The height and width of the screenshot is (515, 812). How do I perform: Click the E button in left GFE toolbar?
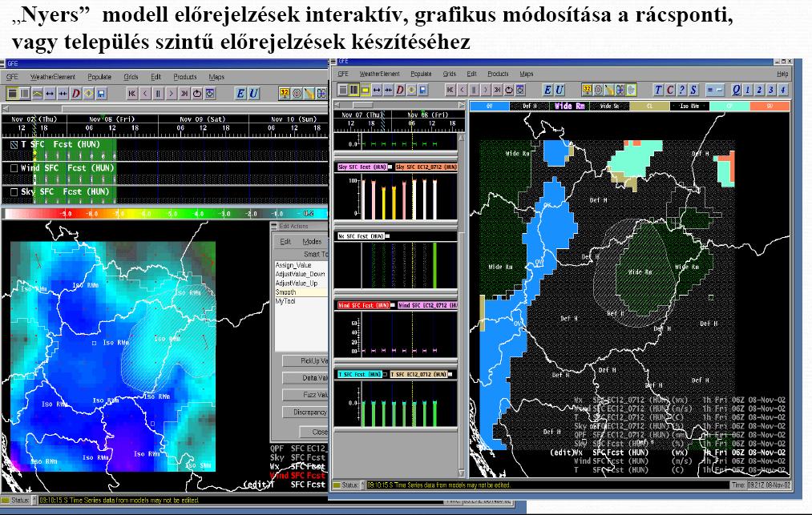pos(240,94)
